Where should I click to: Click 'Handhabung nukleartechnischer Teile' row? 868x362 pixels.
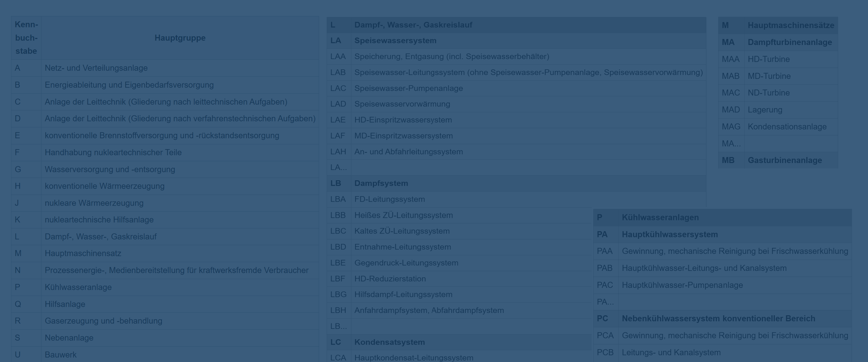coord(113,153)
